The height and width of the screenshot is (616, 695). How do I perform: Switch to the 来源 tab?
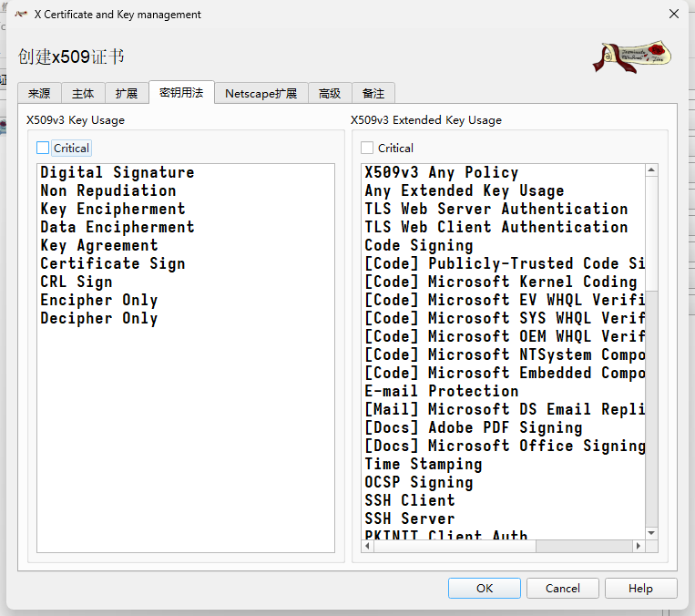(39, 93)
